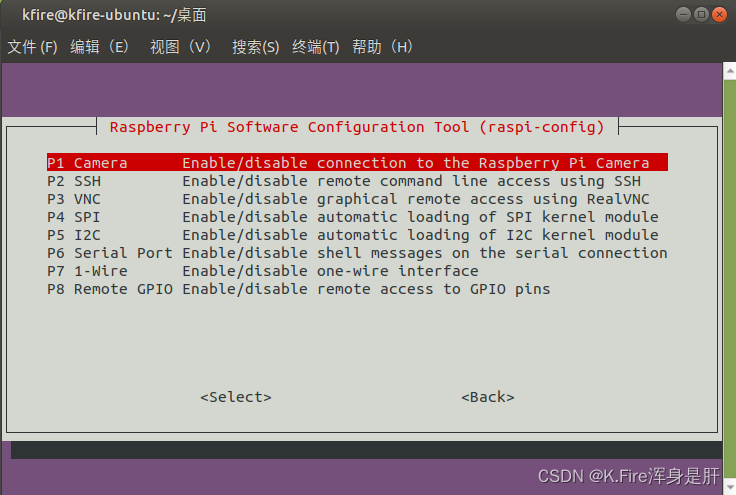Screen dimensions: 736x495
Task: Close the terminal window
Action: point(719,15)
